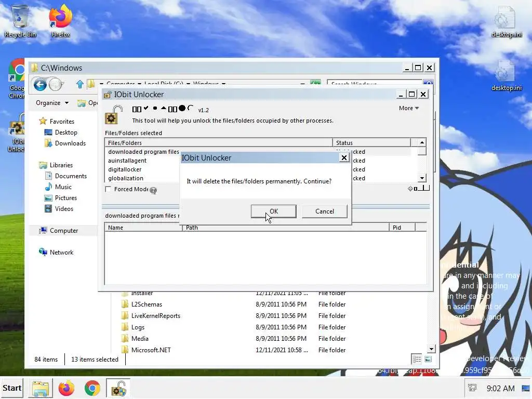The height and width of the screenshot is (399, 532).
Task: Sort by the Status column header
Action: pyautogui.click(x=371, y=143)
